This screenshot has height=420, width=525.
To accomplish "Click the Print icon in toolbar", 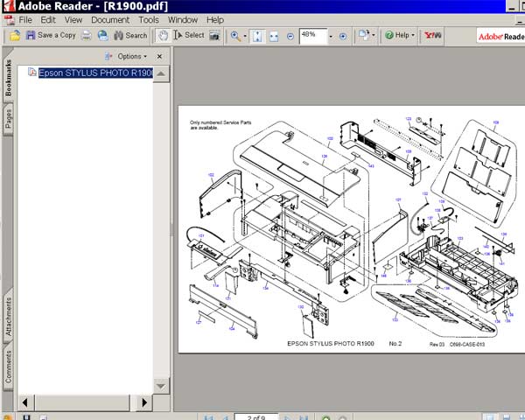I will point(87,36).
